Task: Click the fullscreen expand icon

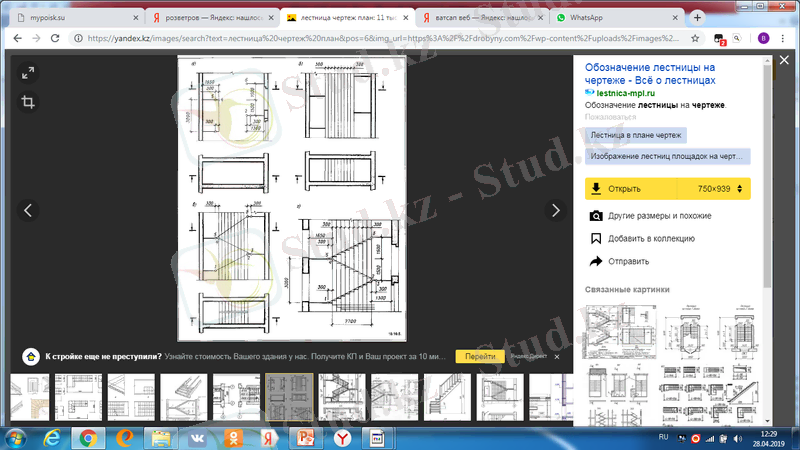Action: (x=28, y=72)
